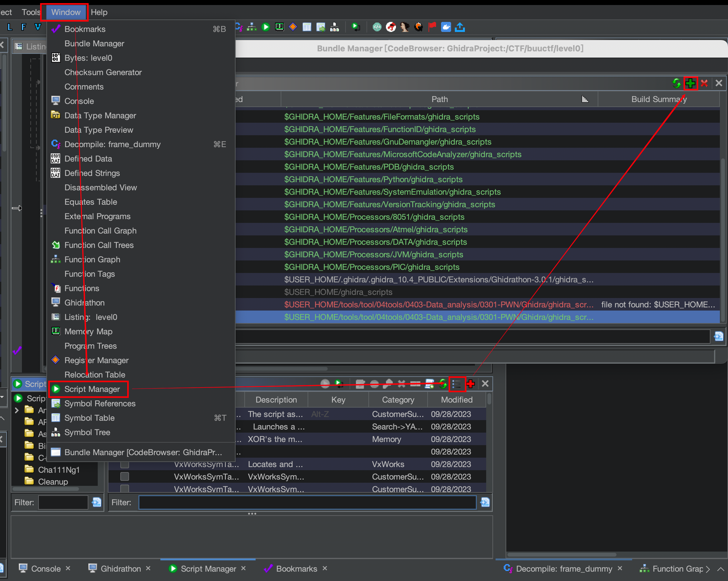This screenshot has width=728, height=581.
Task: Select Symbol Table menu entry
Action: [x=90, y=418]
